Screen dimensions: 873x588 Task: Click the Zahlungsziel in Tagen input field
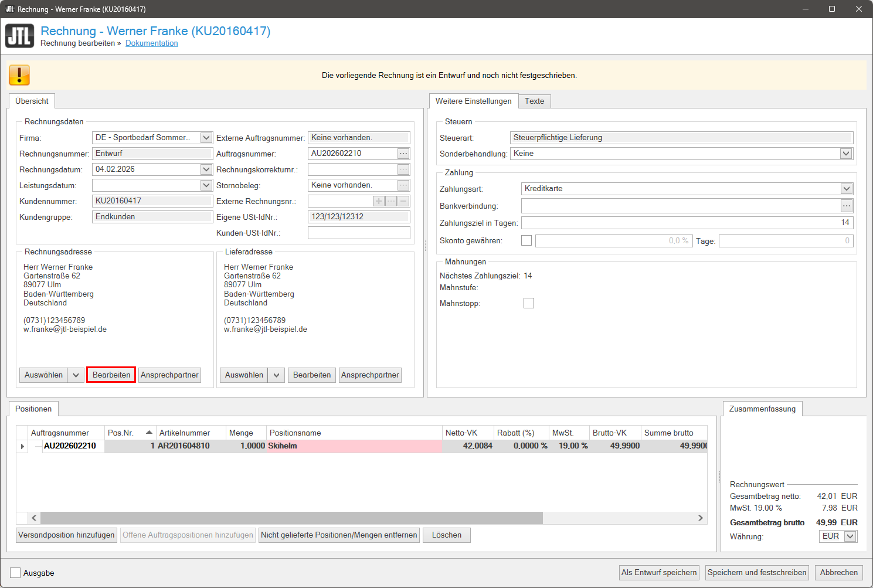(x=687, y=223)
